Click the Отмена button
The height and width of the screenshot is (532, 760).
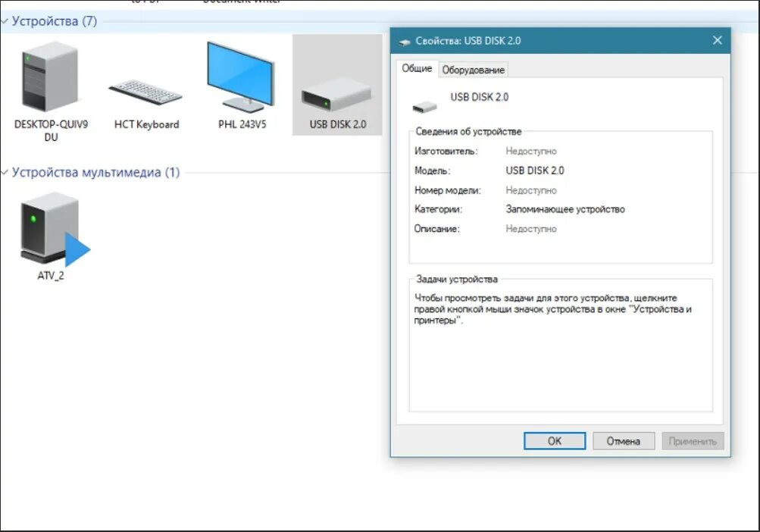click(624, 441)
